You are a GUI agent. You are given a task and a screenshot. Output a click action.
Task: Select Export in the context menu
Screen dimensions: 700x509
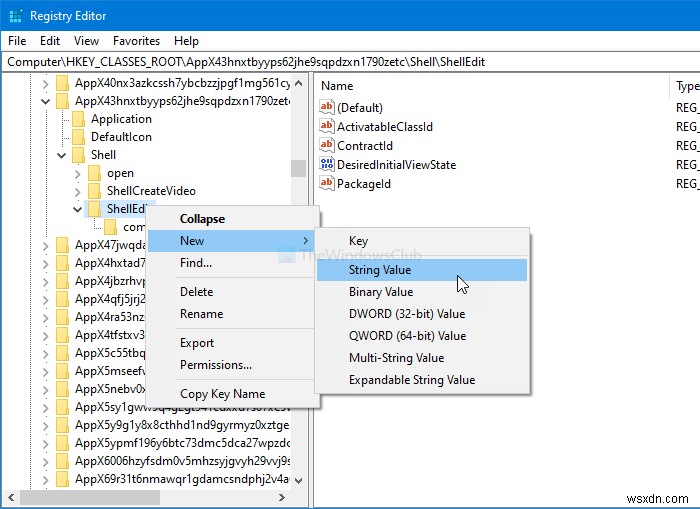click(233, 343)
